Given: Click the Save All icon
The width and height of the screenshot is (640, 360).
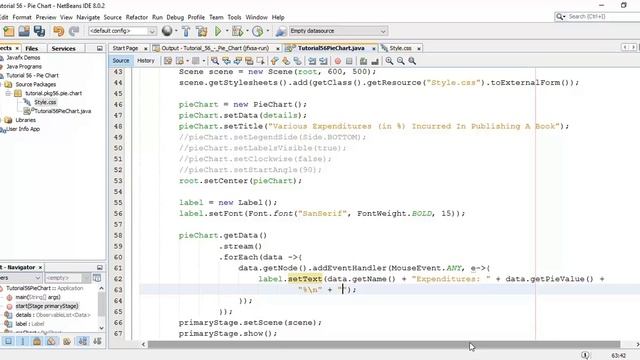Looking at the screenshot, I should pyautogui.click(x=39, y=31).
